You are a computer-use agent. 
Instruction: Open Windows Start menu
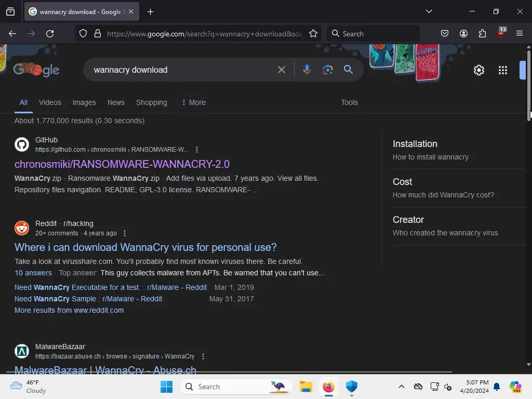click(x=166, y=387)
